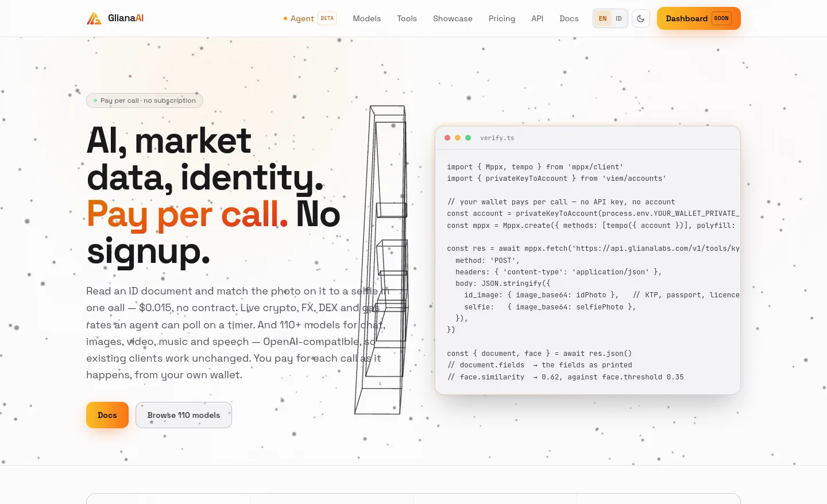Click the code line "method: 'POST',"
827x504 pixels.
(488, 261)
